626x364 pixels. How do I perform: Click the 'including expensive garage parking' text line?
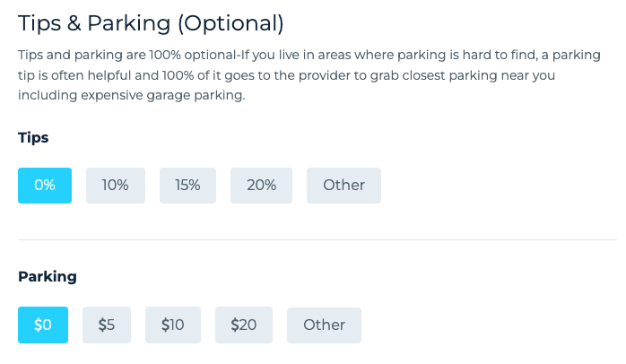(x=131, y=96)
